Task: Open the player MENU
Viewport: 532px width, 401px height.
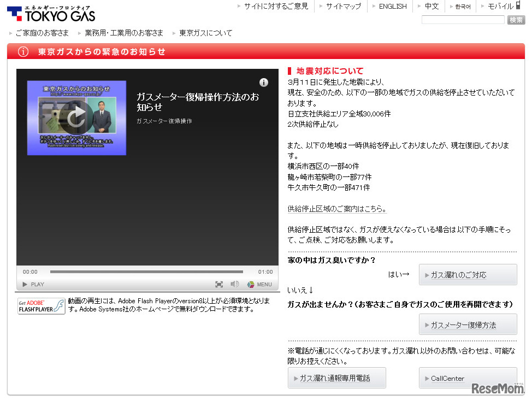Action: pyautogui.click(x=260, y=284)
